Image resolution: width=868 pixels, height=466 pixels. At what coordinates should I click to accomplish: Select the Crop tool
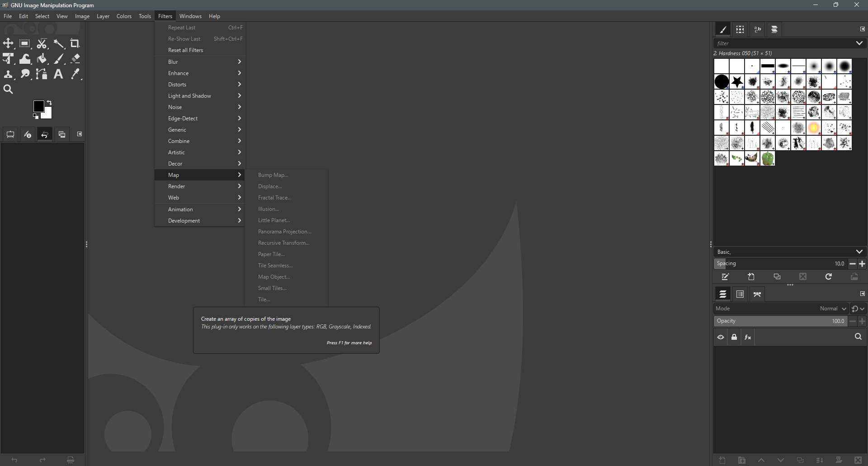(x=75, y=43)
